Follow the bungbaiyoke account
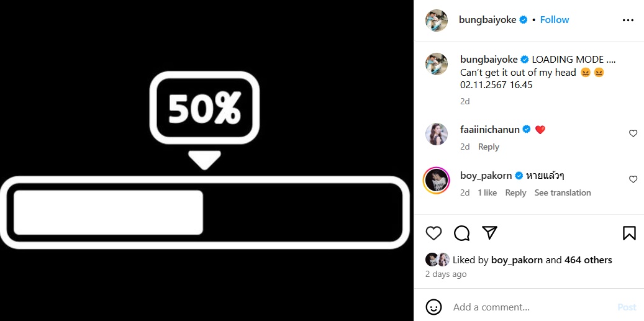Screen dimensions: 644x321 click(555, 20)
